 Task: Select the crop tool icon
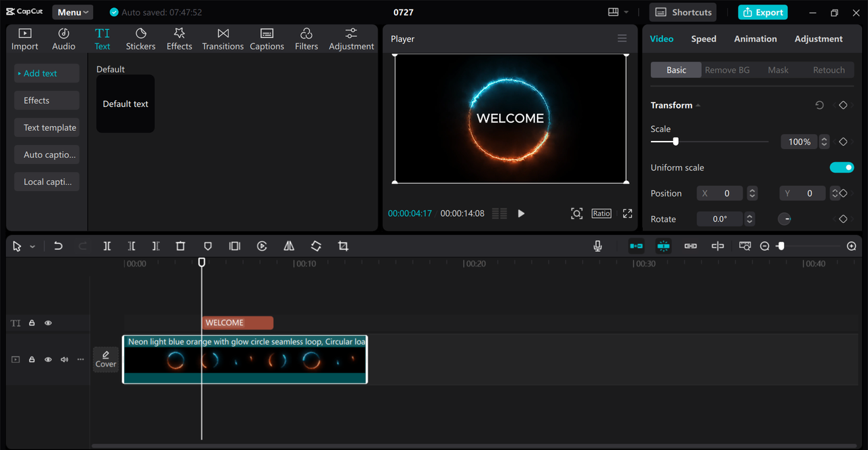343,246
